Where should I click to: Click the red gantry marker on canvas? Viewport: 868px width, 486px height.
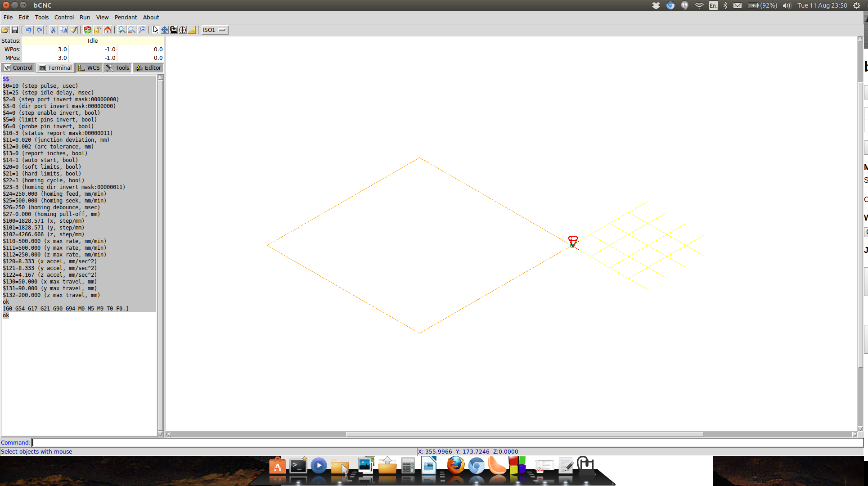point(572,241)
